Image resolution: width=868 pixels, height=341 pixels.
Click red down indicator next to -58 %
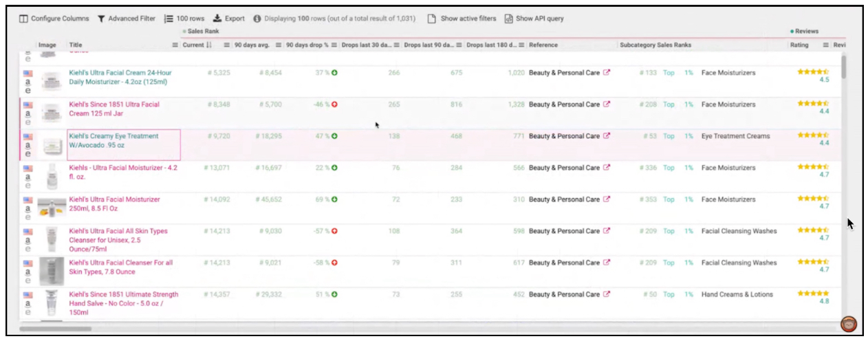[x=334, y=263]
